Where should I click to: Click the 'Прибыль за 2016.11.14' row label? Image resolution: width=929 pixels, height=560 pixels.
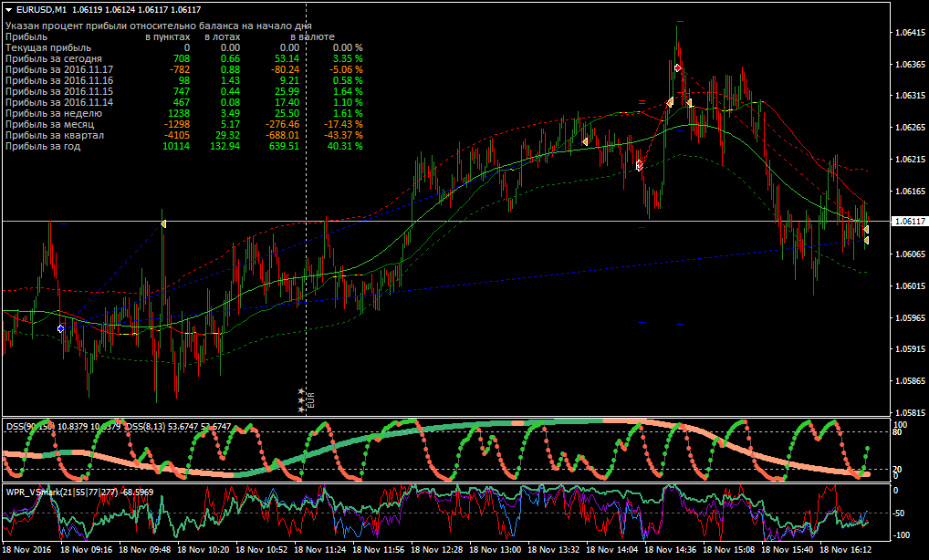coord(59,102)
